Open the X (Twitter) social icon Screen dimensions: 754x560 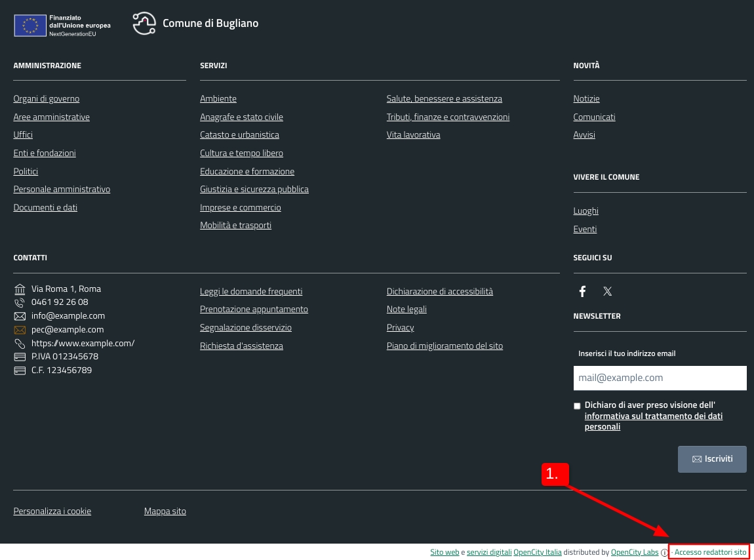[608, 291]
